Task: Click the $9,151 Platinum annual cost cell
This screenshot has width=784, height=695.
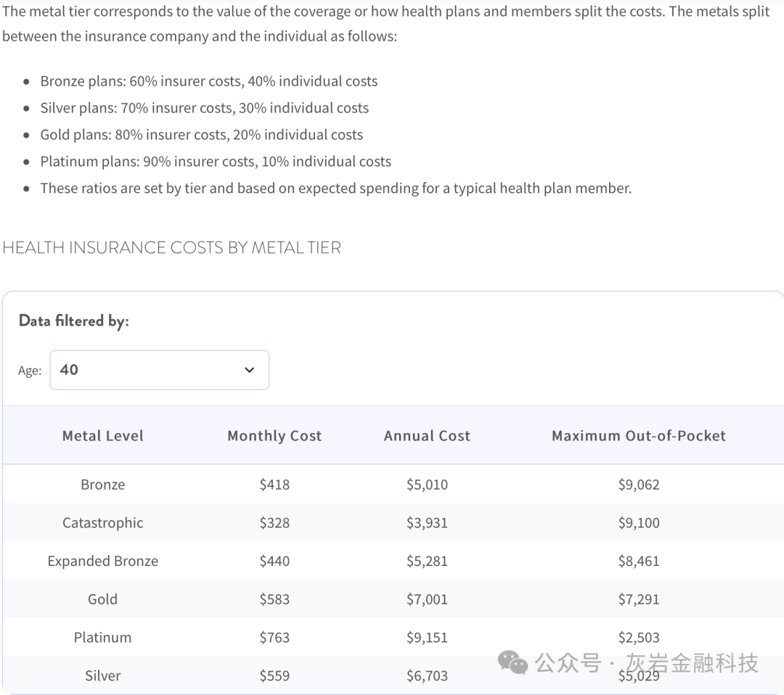Action: point(427,638)
